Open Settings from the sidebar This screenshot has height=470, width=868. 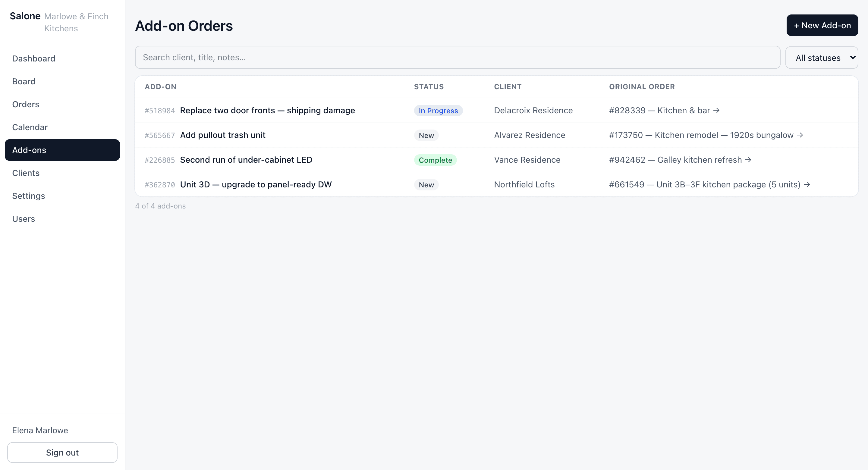pyautogui.click(x=62, y=196)
